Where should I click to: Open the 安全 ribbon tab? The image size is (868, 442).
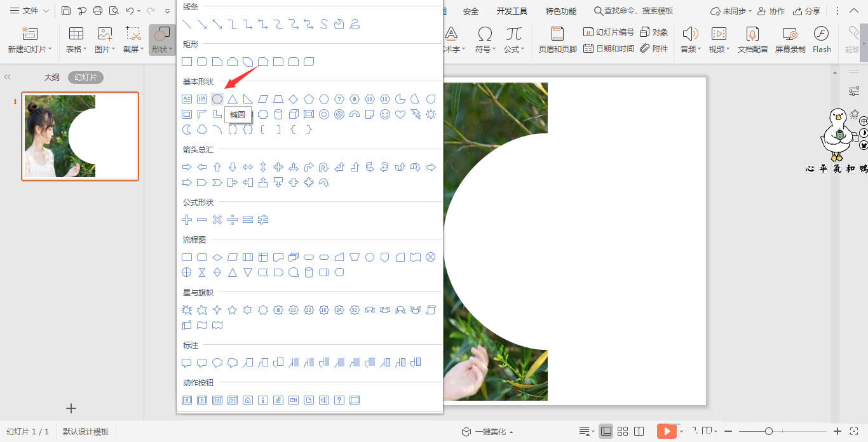[x=471, y=11]
